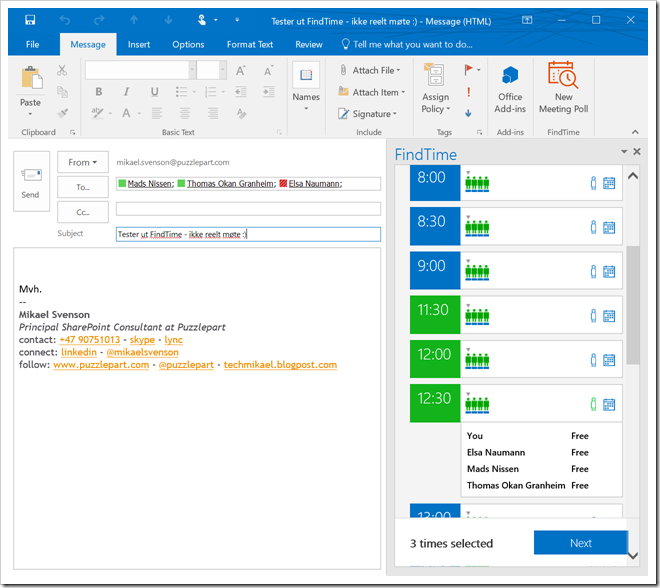
Task: Deselect the 11:30 time slot
Action: 435,314
